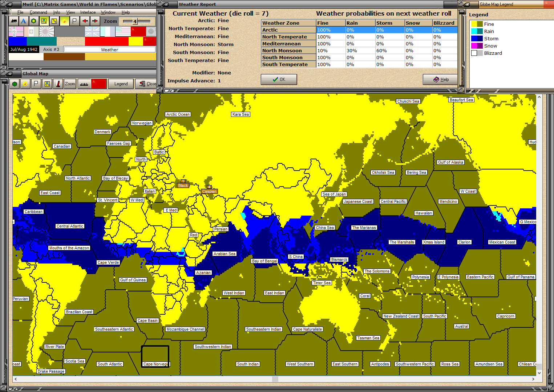Click the white flag icon in main toolbar

(x=74, y=21)
